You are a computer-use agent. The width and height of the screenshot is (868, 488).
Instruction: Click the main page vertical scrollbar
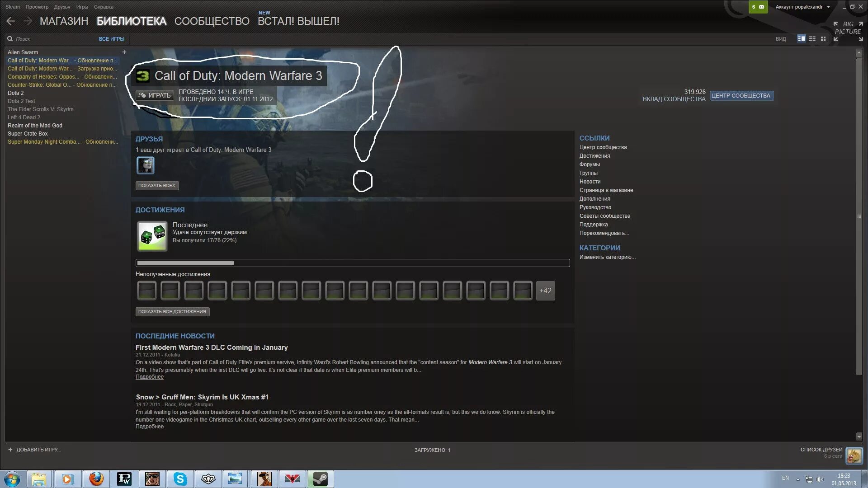(x=859, y=217)
